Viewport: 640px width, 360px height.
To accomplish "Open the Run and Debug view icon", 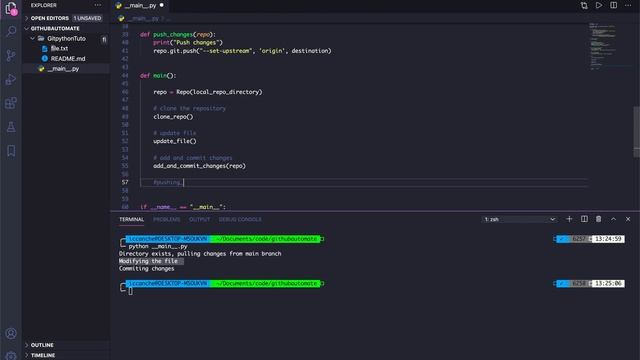I will (x=11, y=79).
